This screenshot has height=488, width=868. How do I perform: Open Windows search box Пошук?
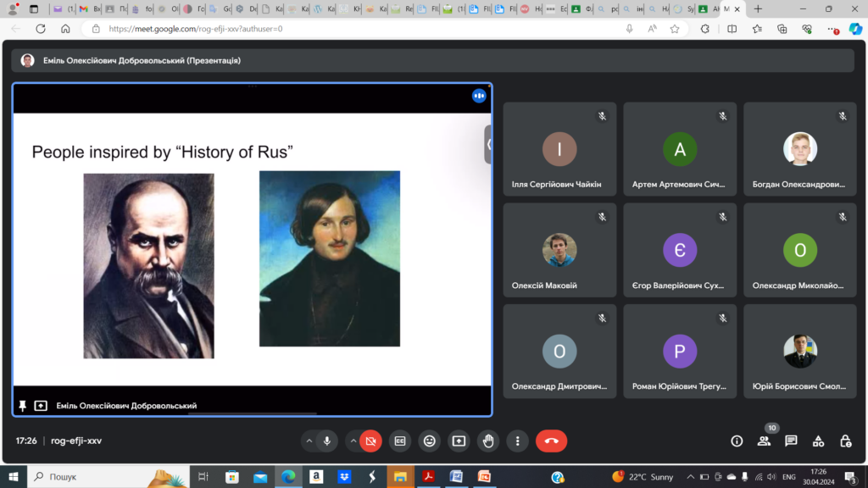(x=102, y=477)
